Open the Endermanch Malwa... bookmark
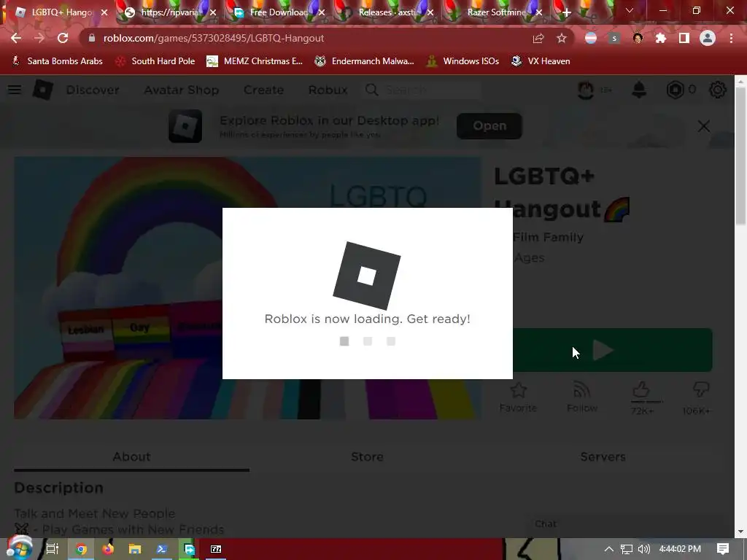 coord(365,61)
